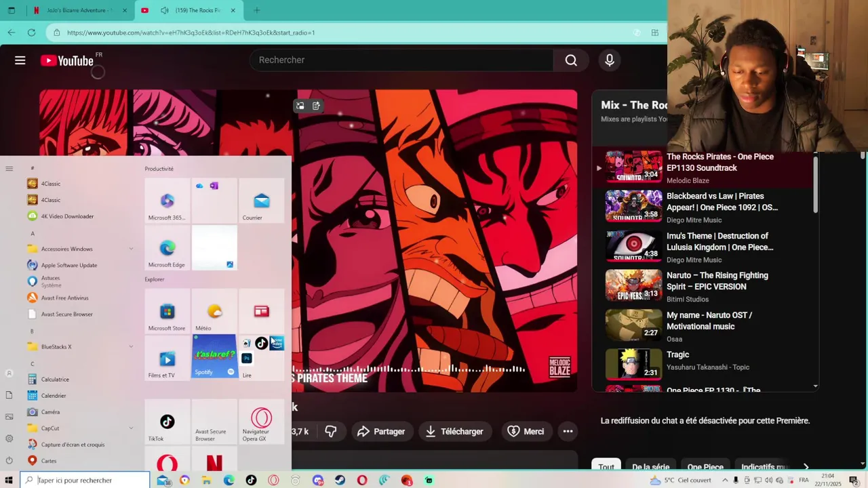Click the Merci thanks button

[x=526, y=431]
